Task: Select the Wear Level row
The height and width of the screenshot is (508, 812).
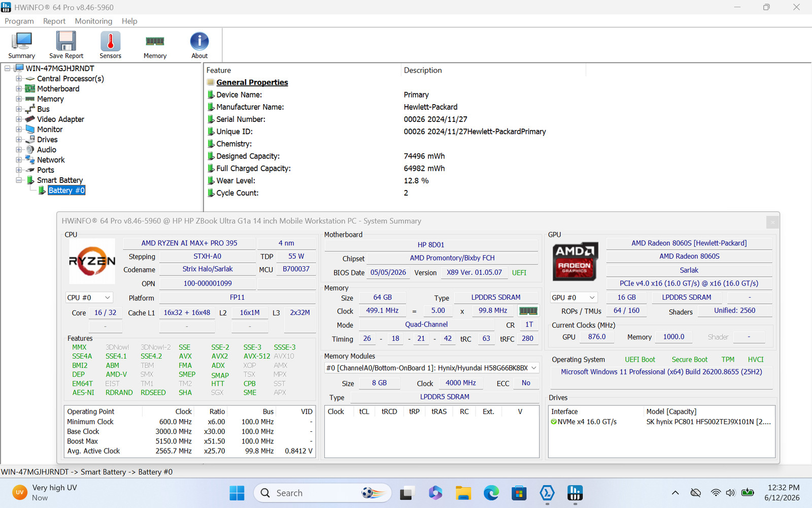Action: pos(318,180)
